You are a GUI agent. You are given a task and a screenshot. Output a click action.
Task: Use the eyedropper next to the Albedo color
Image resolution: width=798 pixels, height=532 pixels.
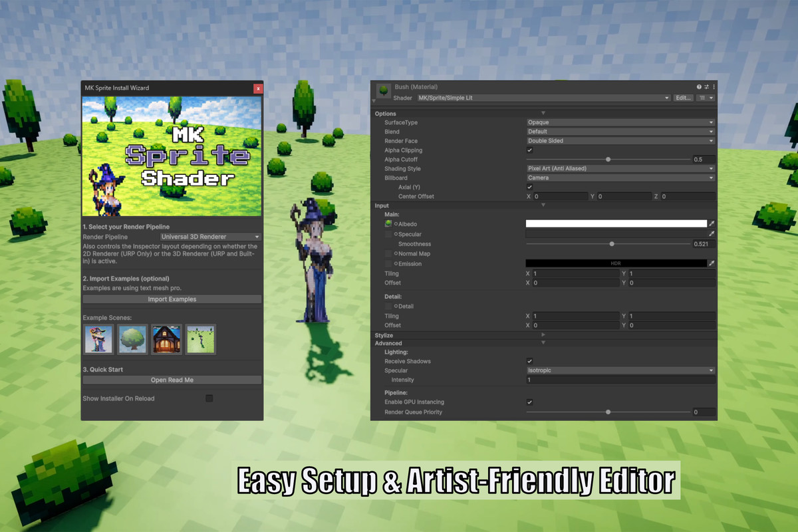tap(712, 224)
